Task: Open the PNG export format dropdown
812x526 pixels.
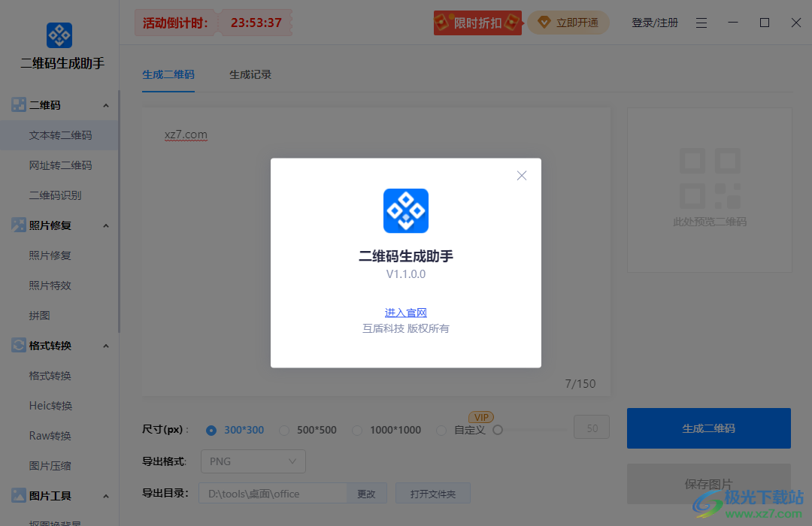Action: click(x=253, y=461)
